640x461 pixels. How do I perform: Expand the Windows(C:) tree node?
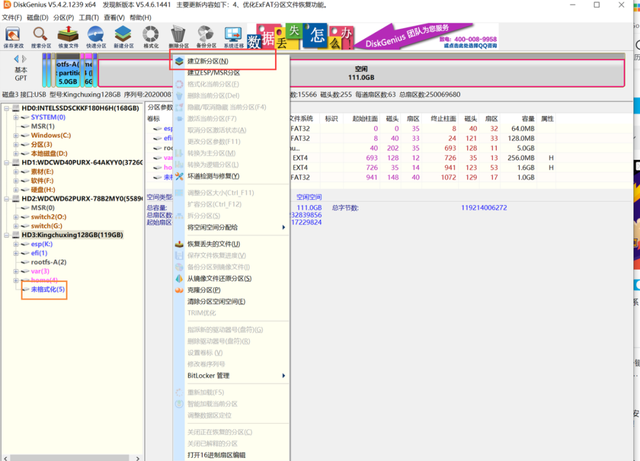(x=16, y=136)
